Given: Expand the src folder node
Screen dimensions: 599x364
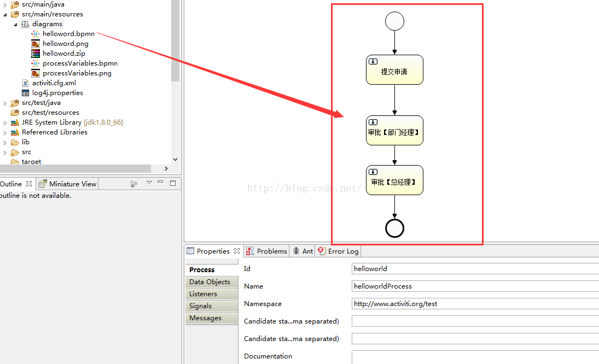Looking at the screenshot, I should pyautogui.click(x=5, y=152).
